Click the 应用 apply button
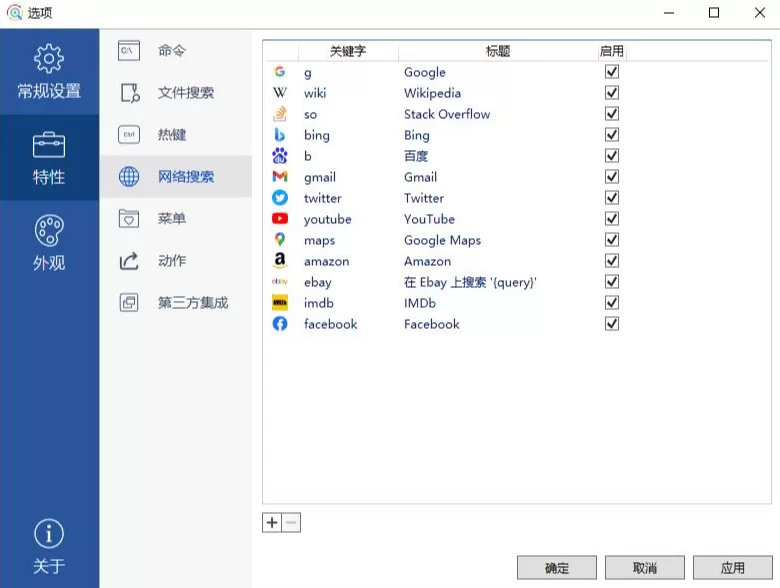The height and width of the screenshot is (588, 780). click(x=733, y=568)
